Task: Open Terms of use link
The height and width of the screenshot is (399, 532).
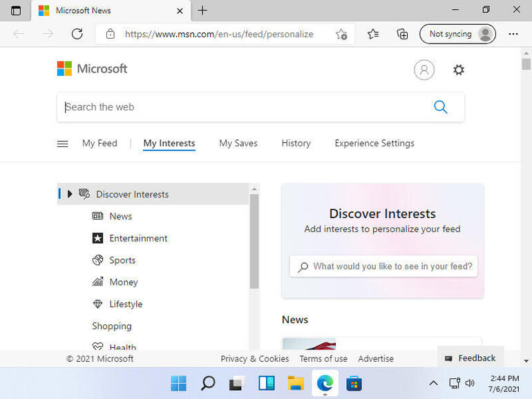Action: (x=323, y=359)
